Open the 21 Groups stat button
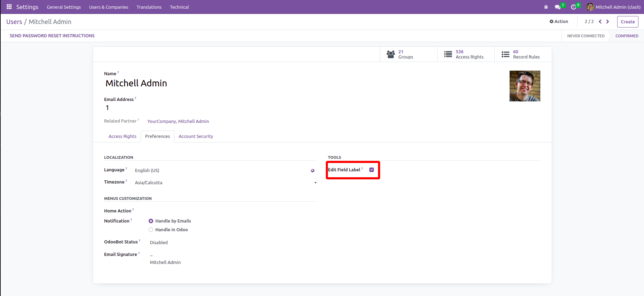Screen dimensions: 644x296 click(408, 54)
